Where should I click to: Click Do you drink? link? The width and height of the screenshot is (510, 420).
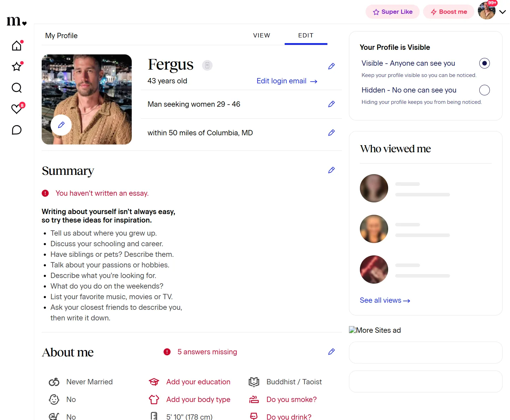pyautogui.click(x=289, y=416)
